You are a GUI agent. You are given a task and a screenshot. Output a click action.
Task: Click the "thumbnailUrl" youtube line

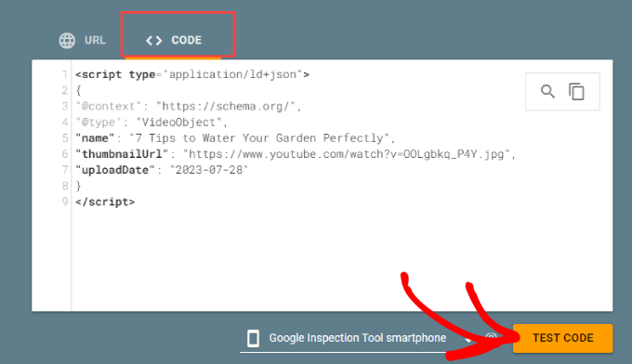(296, 154)
